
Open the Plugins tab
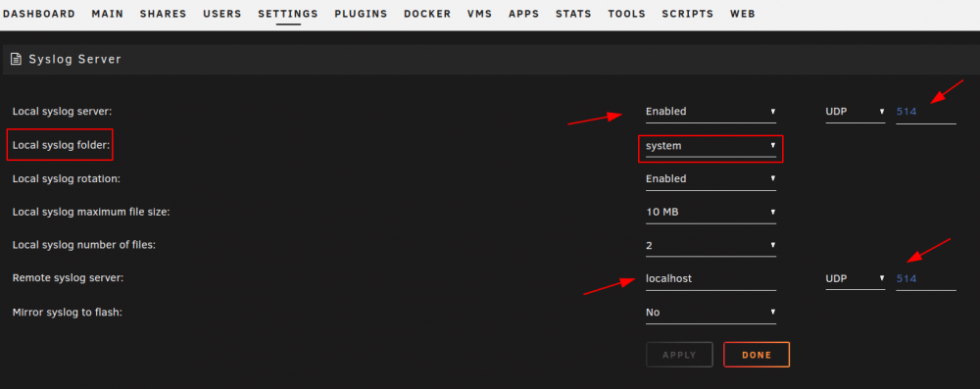(361, 14)
